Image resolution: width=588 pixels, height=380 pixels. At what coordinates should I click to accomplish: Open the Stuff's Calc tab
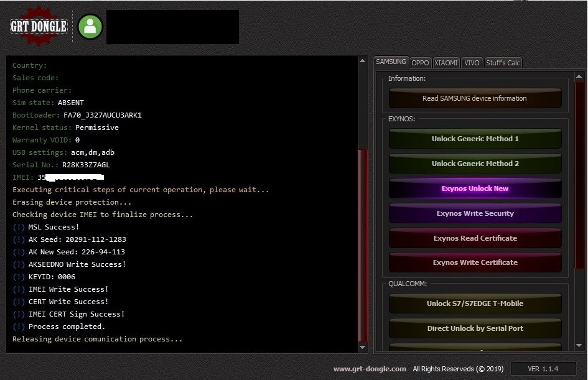coord(503,63)
